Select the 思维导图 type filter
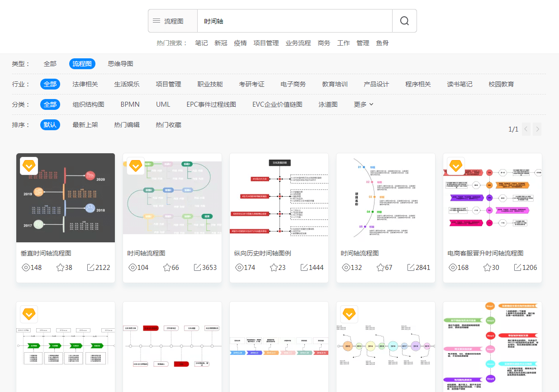Screen dimensions: 559x392 [120, 63]
